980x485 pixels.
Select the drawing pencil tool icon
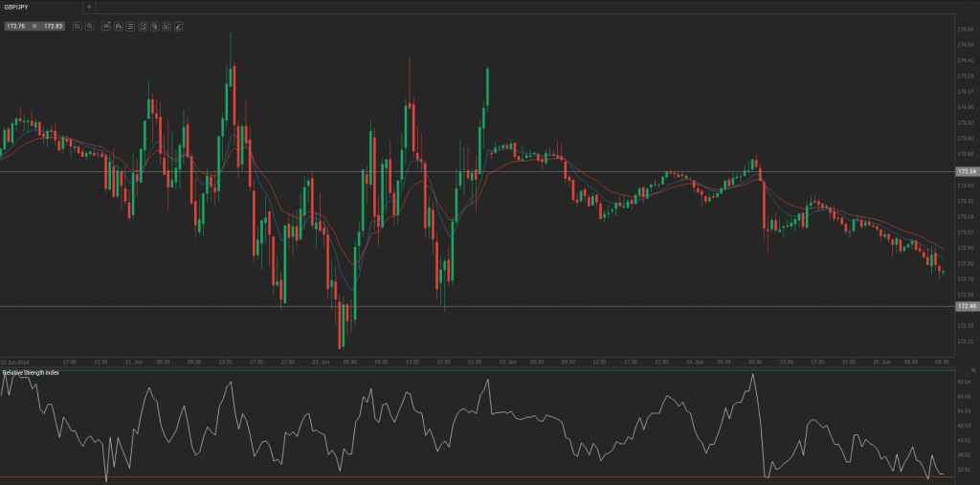[x=178, y=26]
